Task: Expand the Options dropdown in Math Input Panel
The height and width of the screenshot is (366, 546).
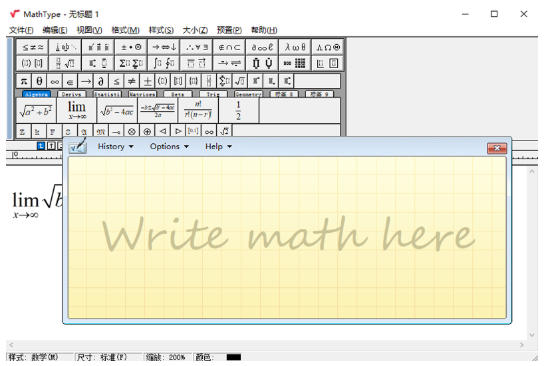Action: [169, 147]
